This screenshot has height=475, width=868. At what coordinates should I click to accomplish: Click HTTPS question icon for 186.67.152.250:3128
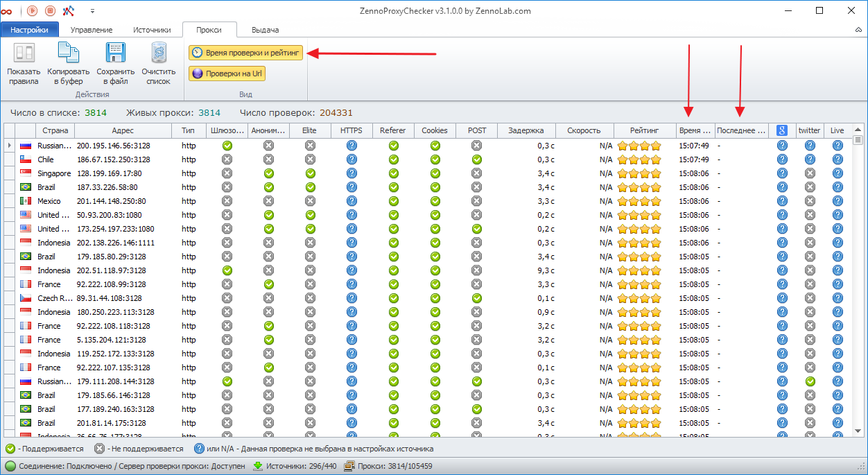[x=351, y=159]
